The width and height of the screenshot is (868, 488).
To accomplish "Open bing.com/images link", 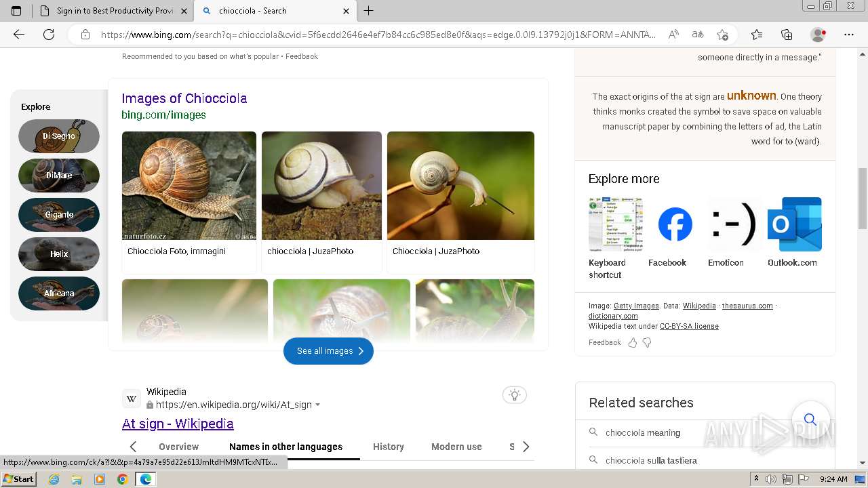I will (163, 115).
